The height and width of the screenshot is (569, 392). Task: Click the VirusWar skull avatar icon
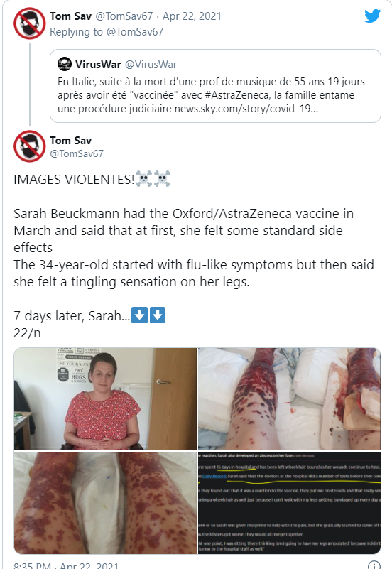pos(65,64)
